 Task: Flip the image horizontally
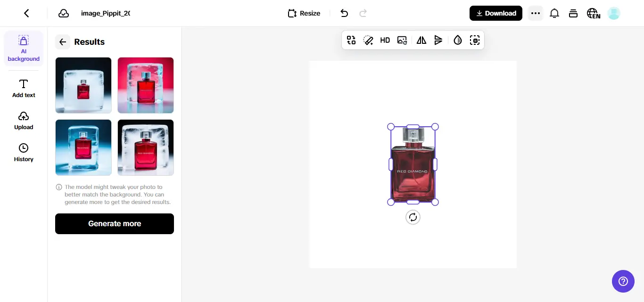click(421, 41)
